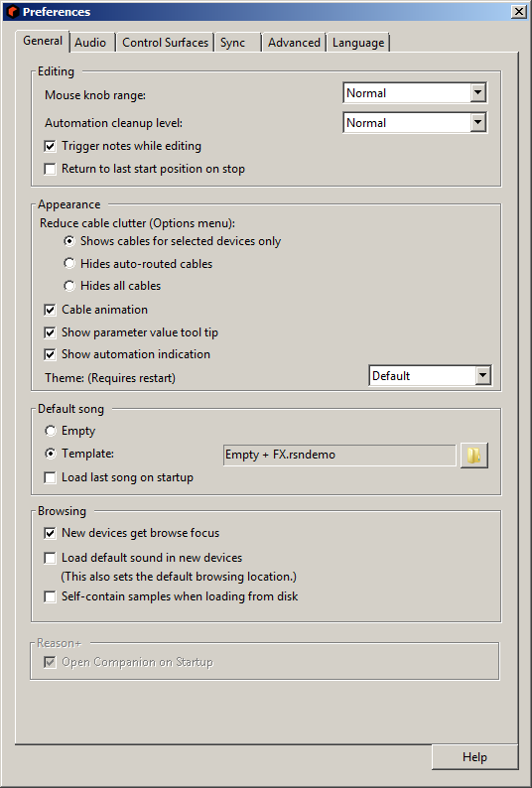The image size is (532, 788).
Task: Click the Empty + FX.rsndemo template field
Action: click(339, 455)
